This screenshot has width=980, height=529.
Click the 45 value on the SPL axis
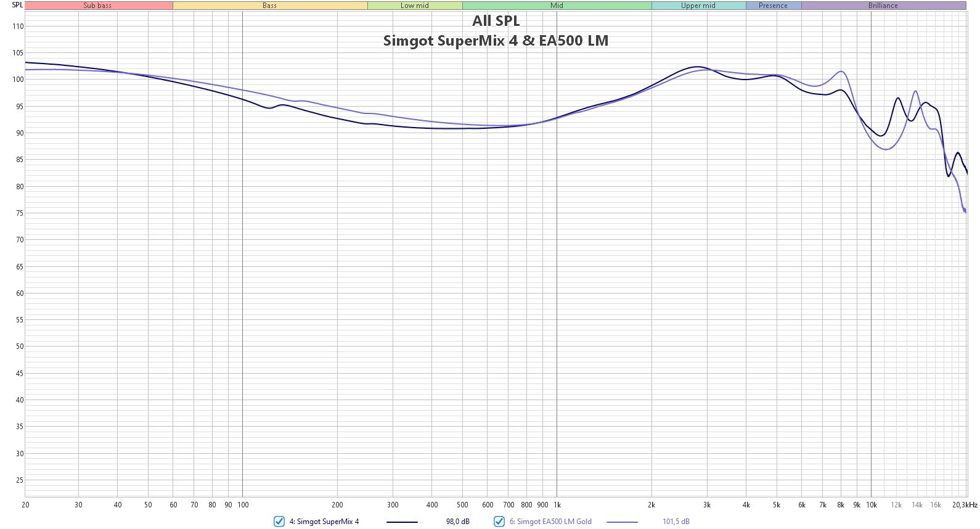pyautogui.click(x=20, y=374)
